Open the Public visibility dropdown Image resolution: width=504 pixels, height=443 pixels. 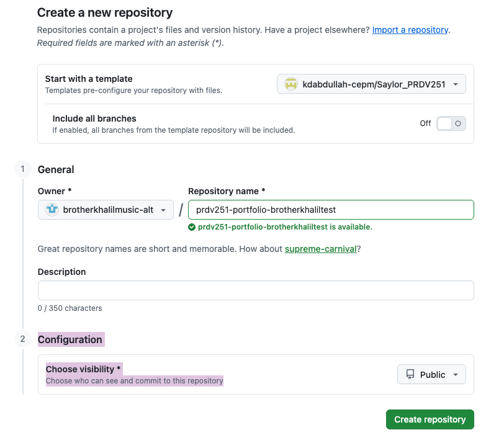(x=431, y=374)
